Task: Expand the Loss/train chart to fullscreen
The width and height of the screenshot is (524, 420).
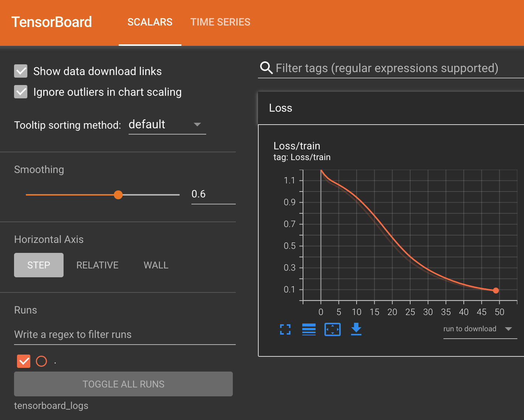Action: click(285, 329)
